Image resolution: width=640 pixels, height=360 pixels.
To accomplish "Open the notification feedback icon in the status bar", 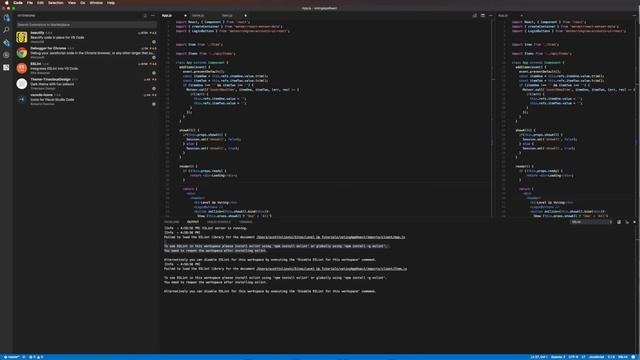I will [633, 357].
